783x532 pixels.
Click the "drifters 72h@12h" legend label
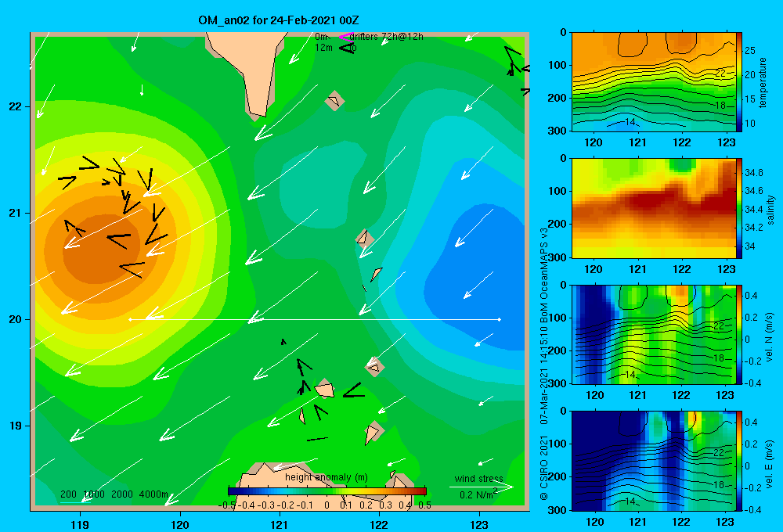coord(386,37)
